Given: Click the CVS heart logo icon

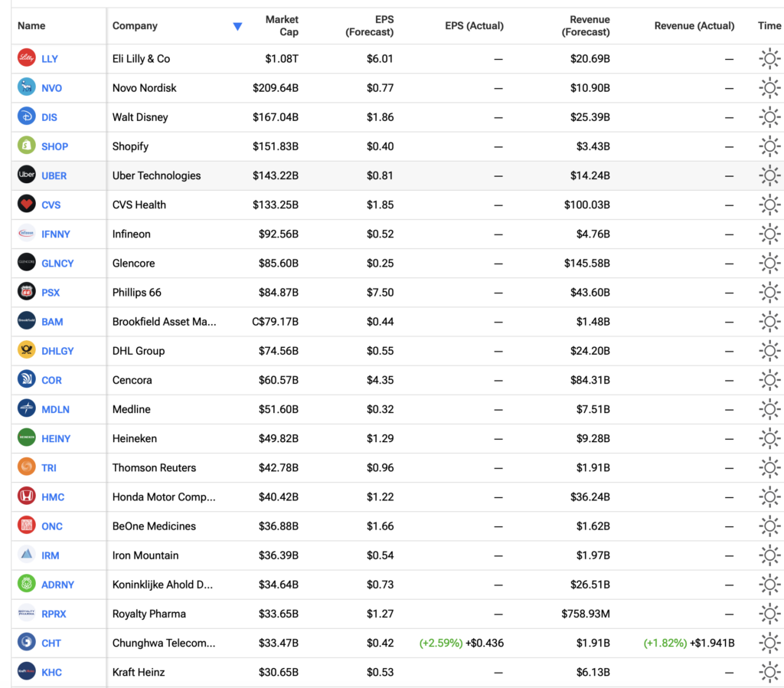Looking at the screenshot, I should tap(27, 204).
